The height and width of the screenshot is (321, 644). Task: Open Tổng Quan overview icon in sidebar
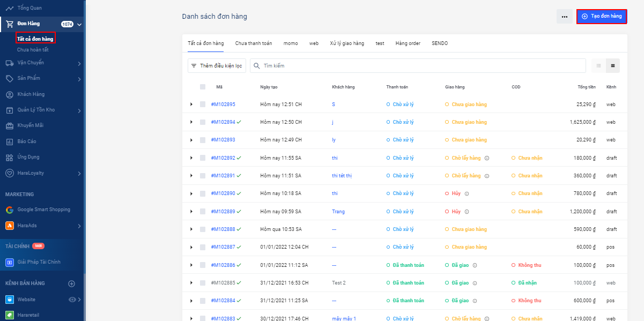coord(10,8)
